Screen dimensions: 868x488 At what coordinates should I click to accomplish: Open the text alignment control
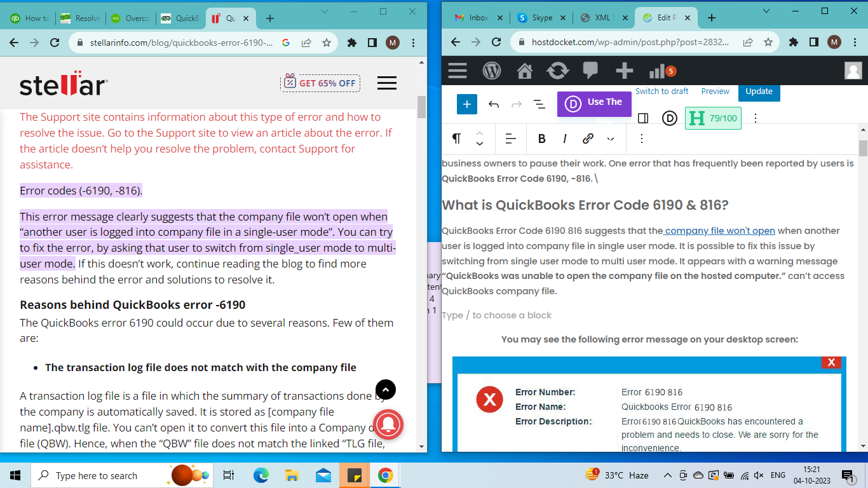click(x=510, y=139)
